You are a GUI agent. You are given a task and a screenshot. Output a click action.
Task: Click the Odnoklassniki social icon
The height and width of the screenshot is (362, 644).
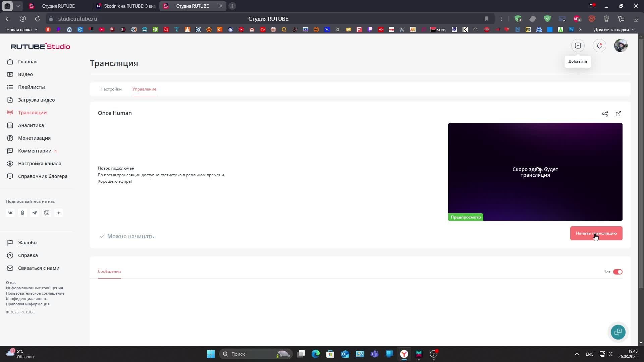click(x=22, y=213)
